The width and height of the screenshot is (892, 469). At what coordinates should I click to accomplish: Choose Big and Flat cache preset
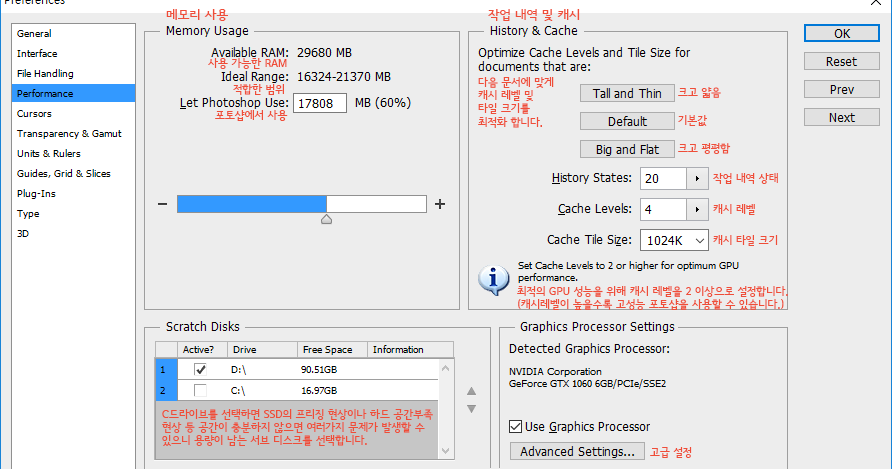pyautogui.click(x=627, y=149)
